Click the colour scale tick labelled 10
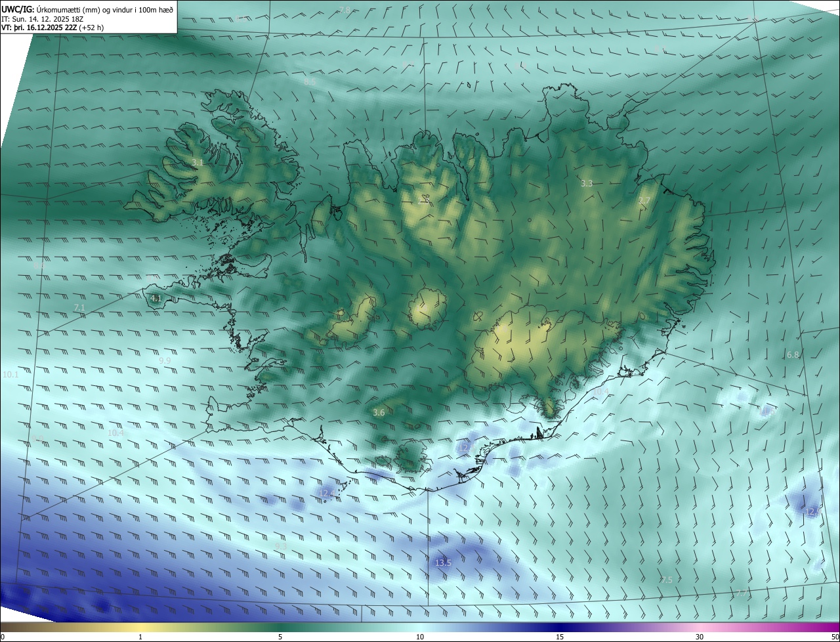840x642 pixels. [x=420, y=637]
